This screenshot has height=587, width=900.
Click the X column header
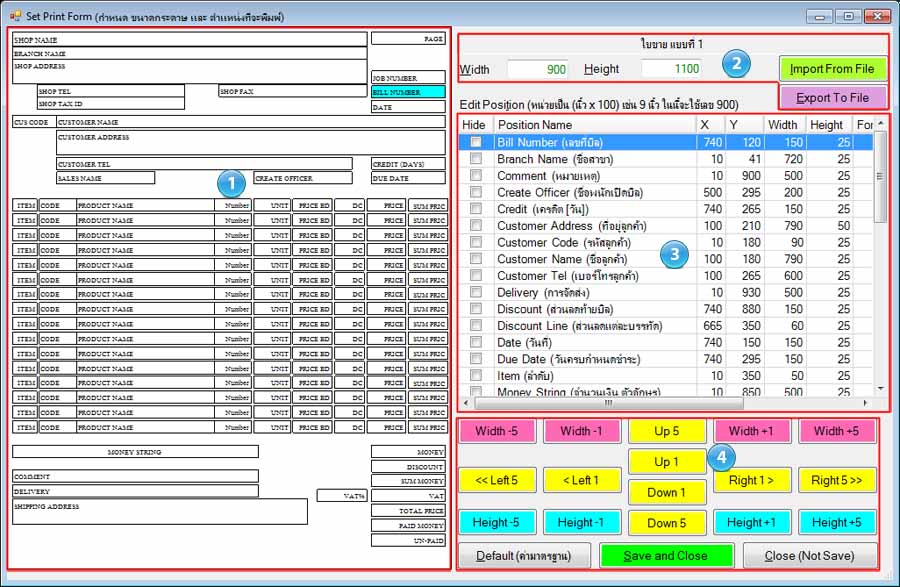click(711, 125)
